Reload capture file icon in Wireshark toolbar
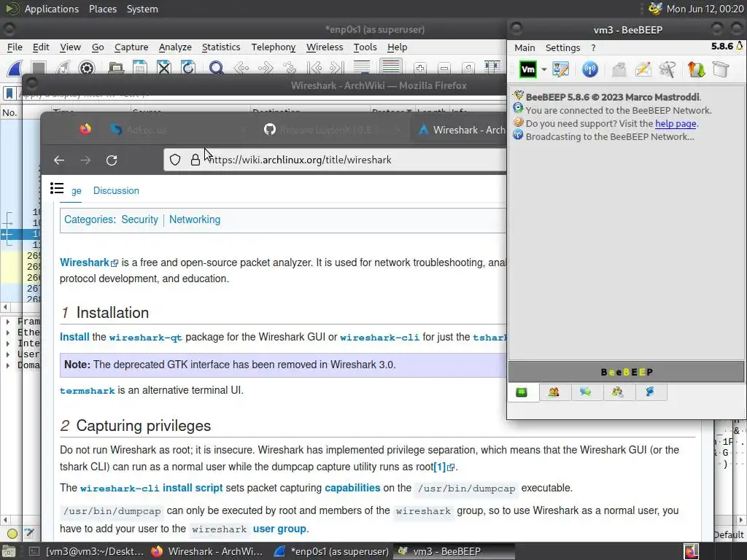This screenshot has height=560, width=747. [x=188, y=68]
